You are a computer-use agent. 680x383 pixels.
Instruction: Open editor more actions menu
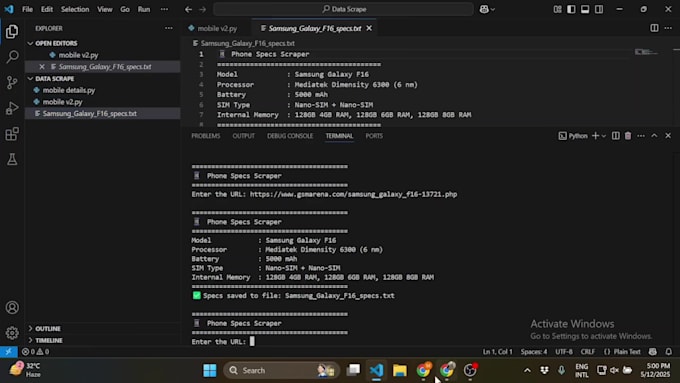click(668, 28)
